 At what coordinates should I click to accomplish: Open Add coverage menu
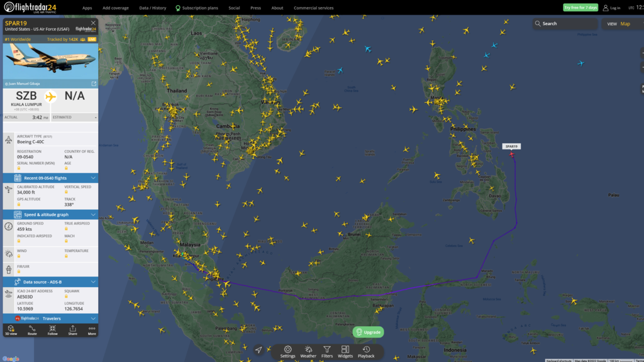click(116, 8)
